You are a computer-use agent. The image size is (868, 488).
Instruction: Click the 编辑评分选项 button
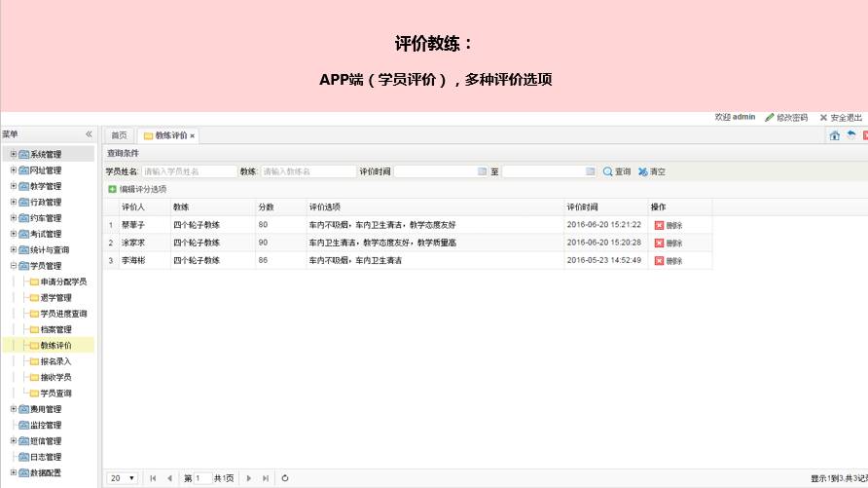point(137,189)
